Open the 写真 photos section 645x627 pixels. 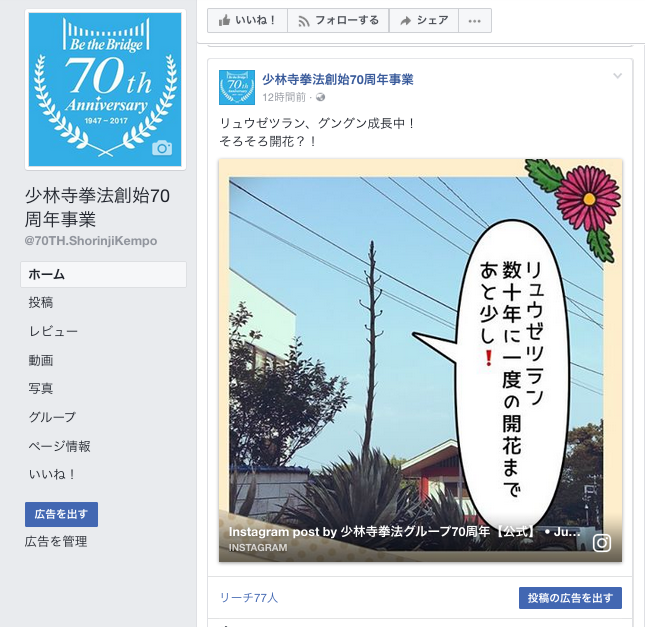(x=41, y=388)
